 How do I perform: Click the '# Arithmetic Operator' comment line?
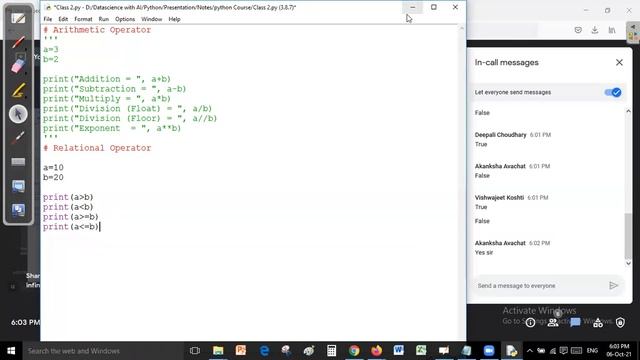coord(97,30)
